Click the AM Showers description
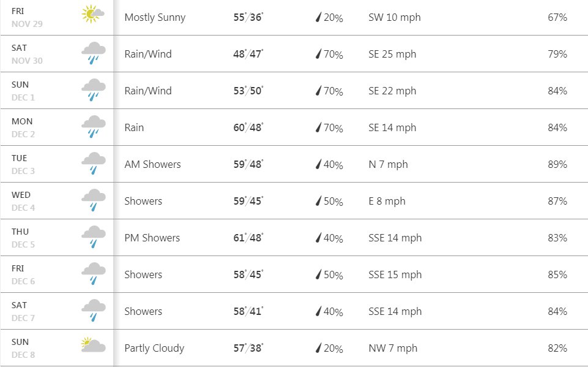588x367 pixels. (152, 164)
